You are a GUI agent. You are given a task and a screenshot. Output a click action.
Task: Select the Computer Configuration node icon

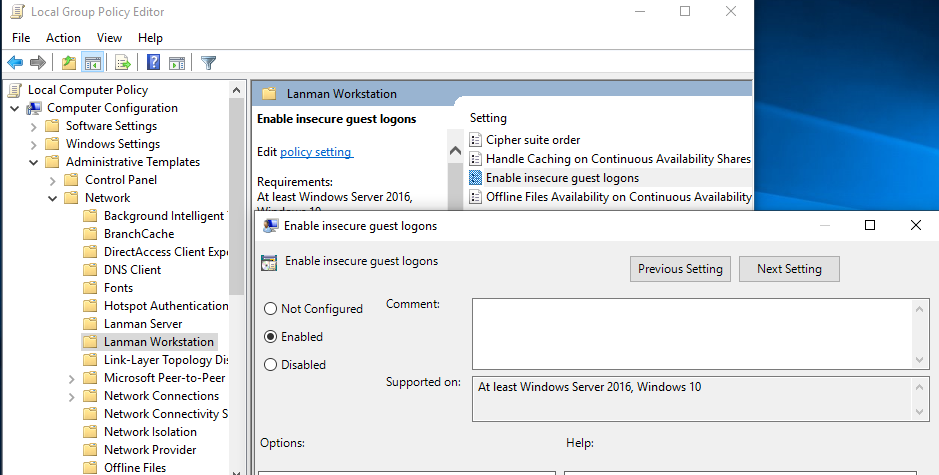[x=34, y=108]
